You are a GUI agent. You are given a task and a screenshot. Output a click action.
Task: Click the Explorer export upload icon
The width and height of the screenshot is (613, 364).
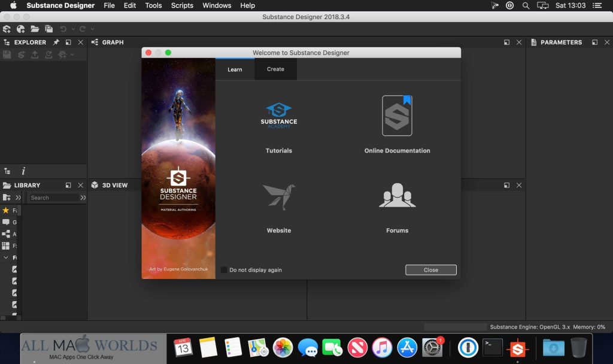click(x=35, y=54)
